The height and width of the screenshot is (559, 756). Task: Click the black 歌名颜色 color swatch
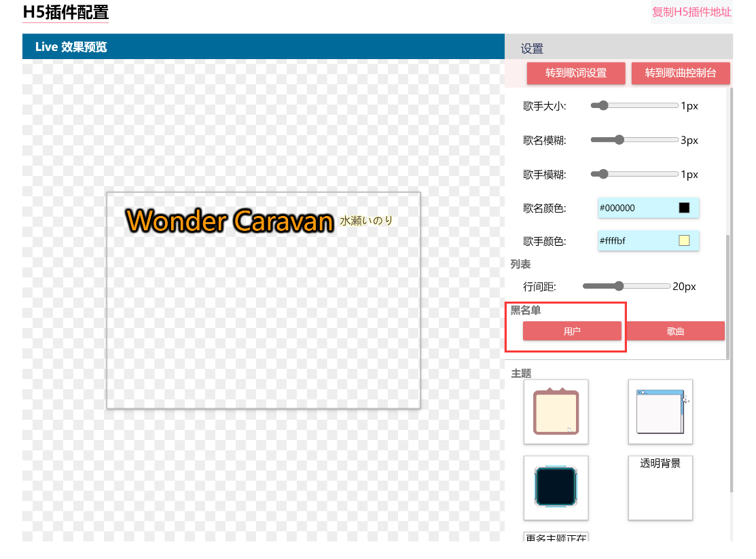(x=684, y=208)
